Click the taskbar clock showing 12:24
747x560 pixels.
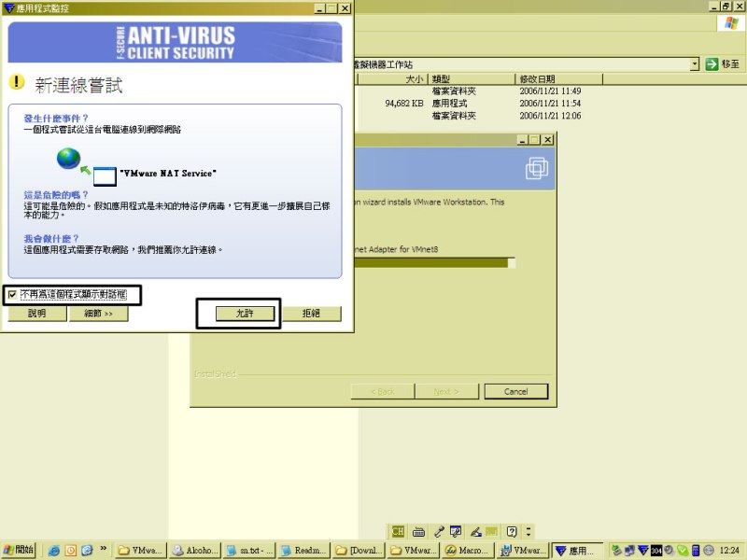coord(730,551)
